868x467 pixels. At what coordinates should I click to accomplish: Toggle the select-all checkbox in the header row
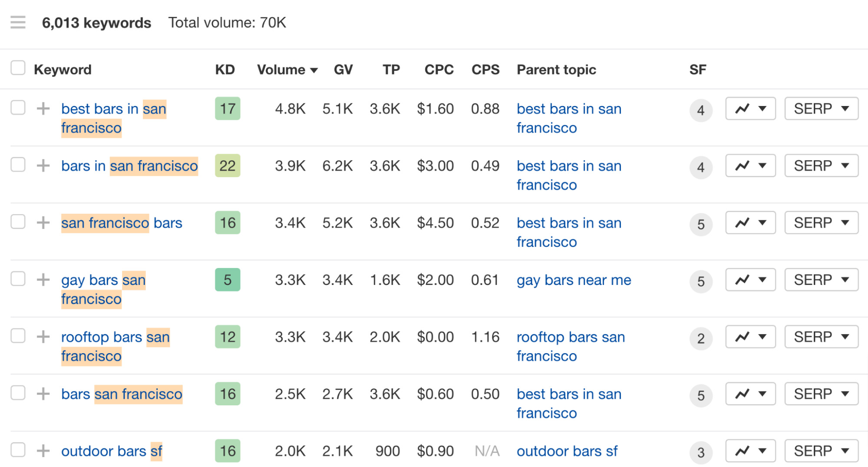[x=17, y=68]
